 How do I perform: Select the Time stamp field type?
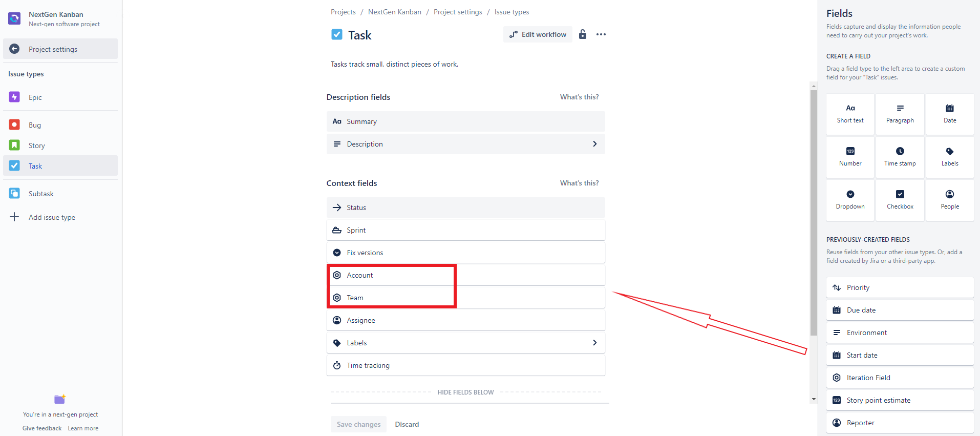point(900,157)
